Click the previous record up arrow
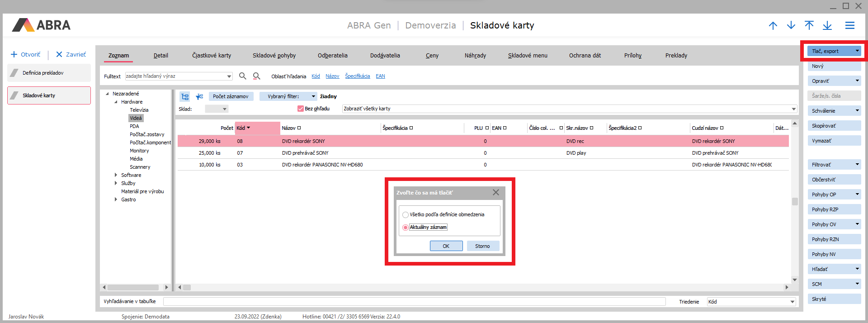 coord(773,26)
